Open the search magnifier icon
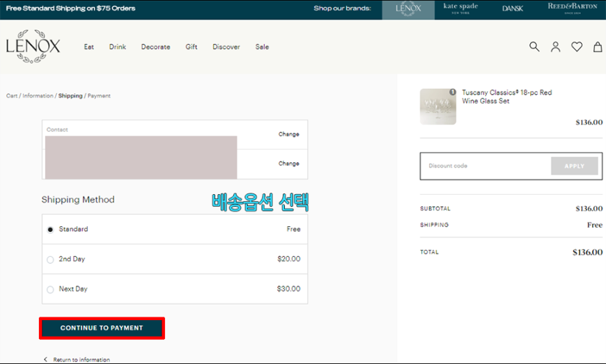 (534, 47)
